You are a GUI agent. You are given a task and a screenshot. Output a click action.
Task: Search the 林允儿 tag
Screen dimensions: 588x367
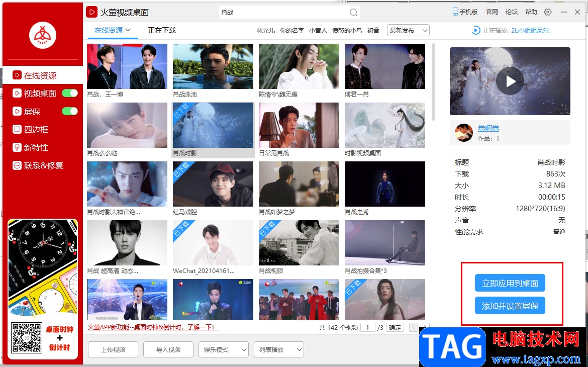click(266, 30)
